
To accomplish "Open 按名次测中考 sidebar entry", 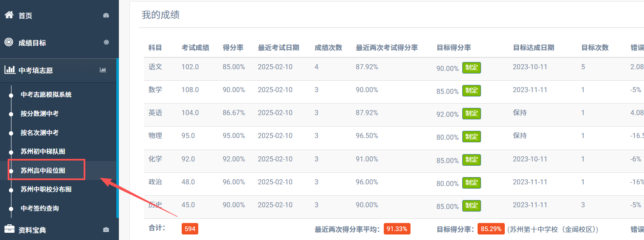I will click(39, 133).
